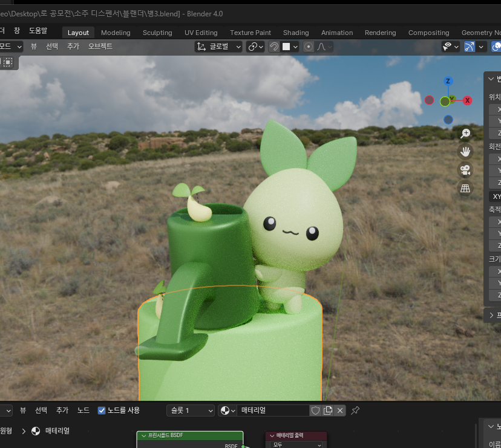Toggle the snap magnet icon
This screenshot has width=501, height=448.
click(x=274, y=47)
